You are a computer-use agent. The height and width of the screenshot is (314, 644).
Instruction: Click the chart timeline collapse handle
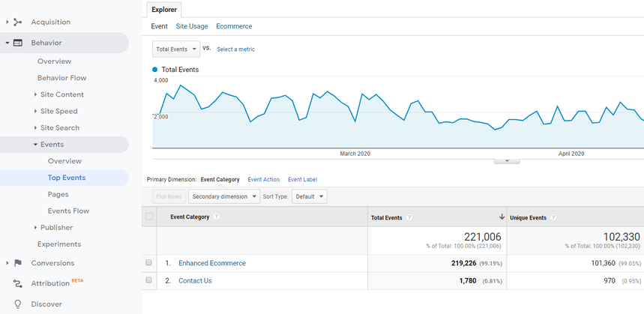click(507, 160)
